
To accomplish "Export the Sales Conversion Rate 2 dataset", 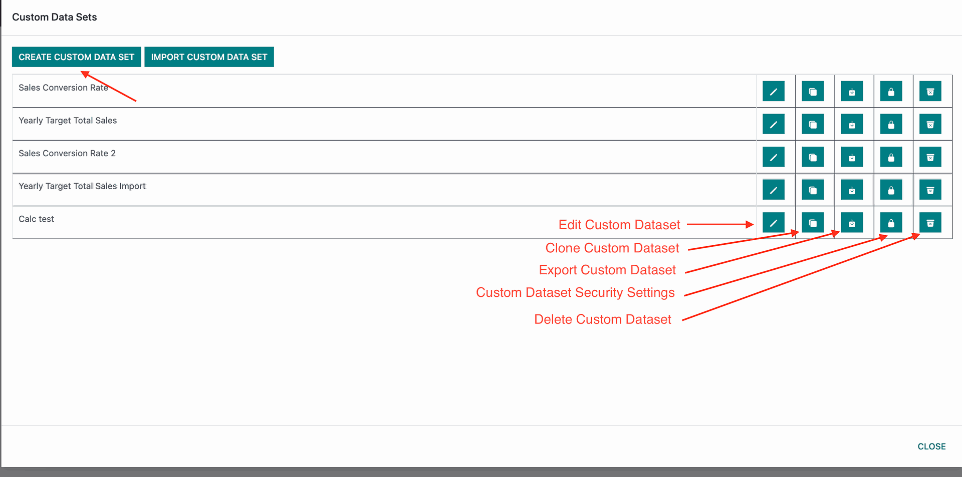I will point(852,157).
